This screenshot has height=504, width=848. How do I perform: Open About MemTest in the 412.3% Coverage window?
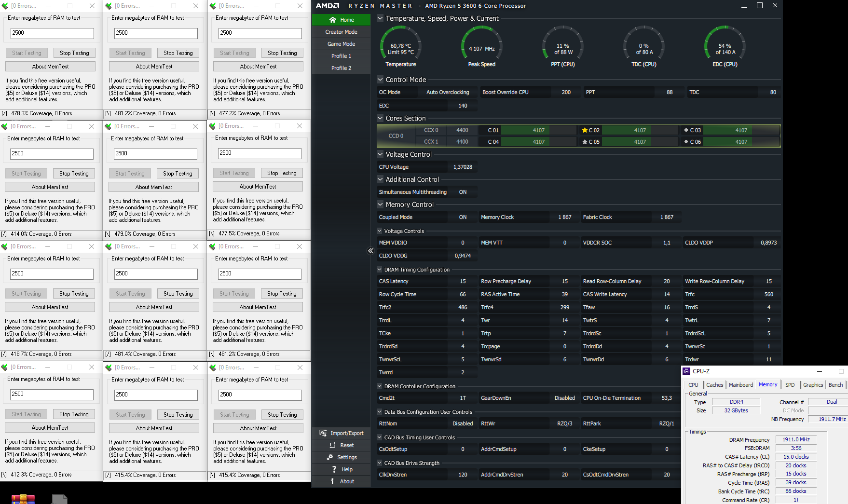[x=50, y=428]
